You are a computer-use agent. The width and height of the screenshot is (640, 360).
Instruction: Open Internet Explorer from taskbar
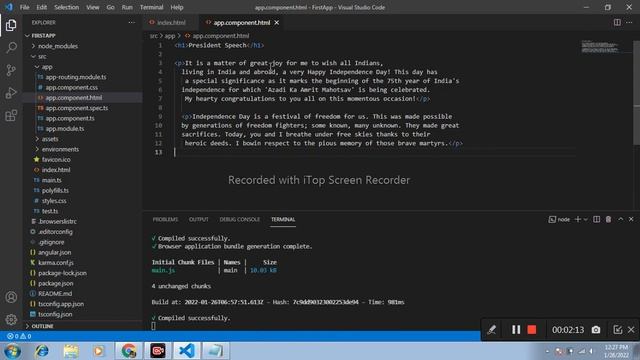pyautogui.click(x=42, y=351)
